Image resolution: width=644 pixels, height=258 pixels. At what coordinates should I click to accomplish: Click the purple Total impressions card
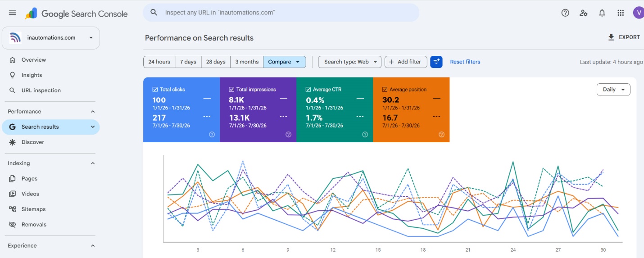point(258,110)
